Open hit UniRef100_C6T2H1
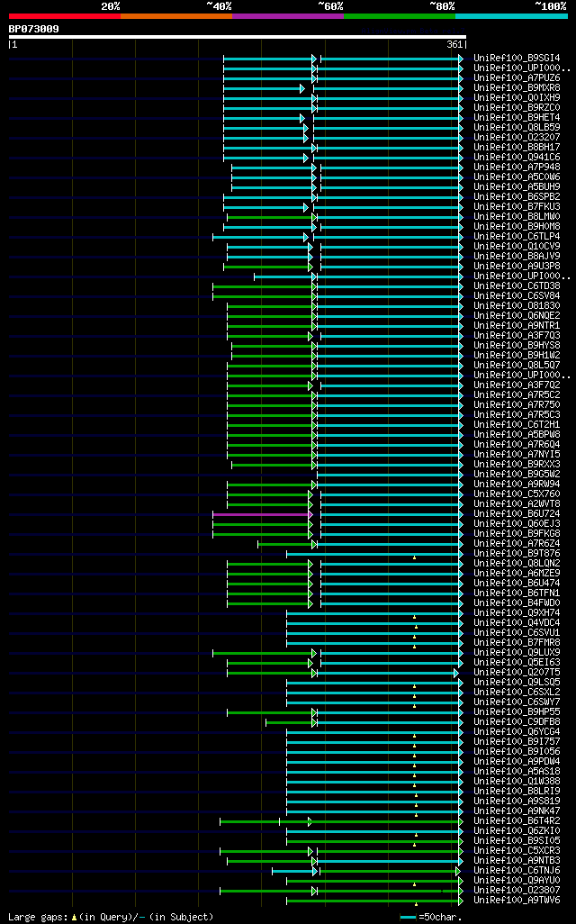Image resolution: width=576 pixels, height=924 pixels. [x=517, y=425]
